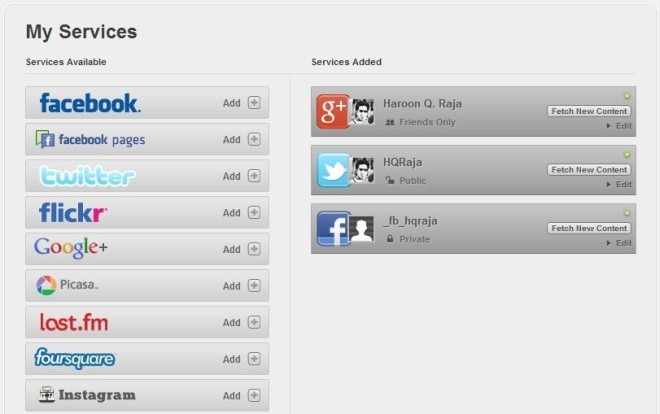
Task: Click the plus icon for Flickr service
Action: [254, 212]
